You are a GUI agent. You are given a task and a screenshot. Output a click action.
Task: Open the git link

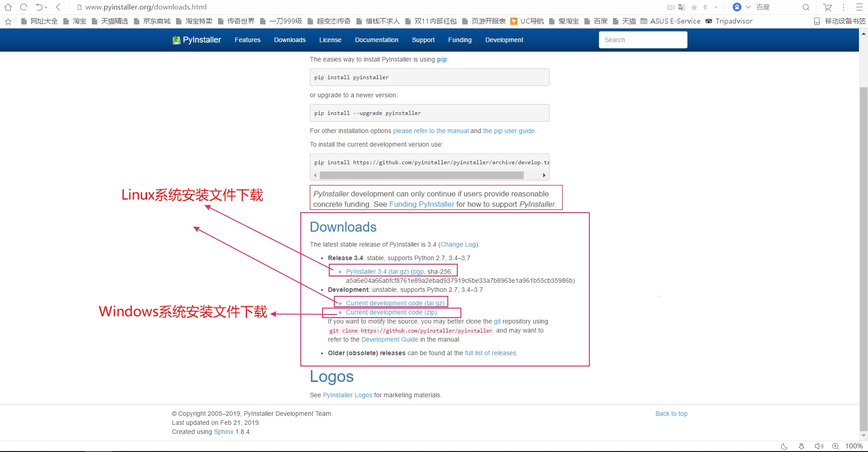497,321
